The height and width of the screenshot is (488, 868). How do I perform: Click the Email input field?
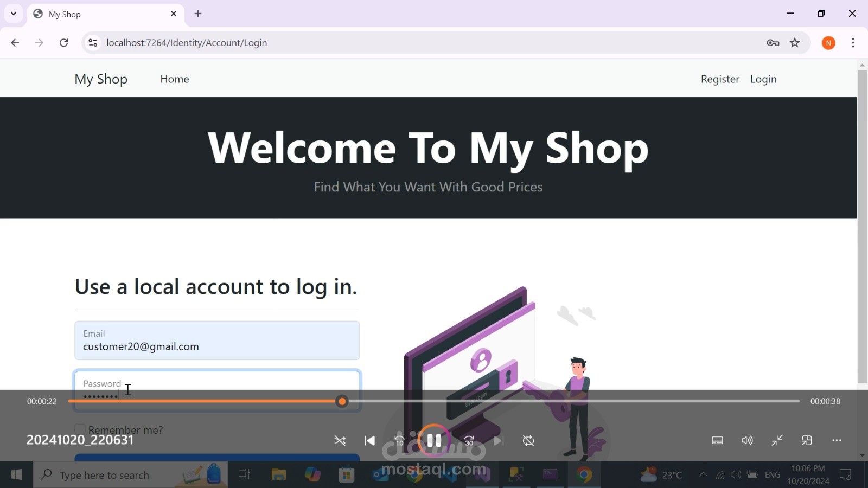click(217, 341)
